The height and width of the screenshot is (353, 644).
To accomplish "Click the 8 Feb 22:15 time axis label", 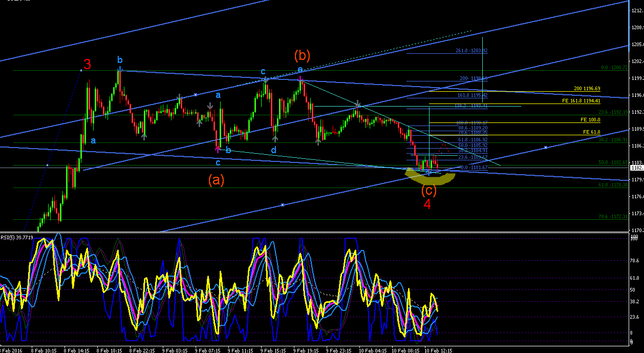I will pyautogui.click(x=142, y=350).
